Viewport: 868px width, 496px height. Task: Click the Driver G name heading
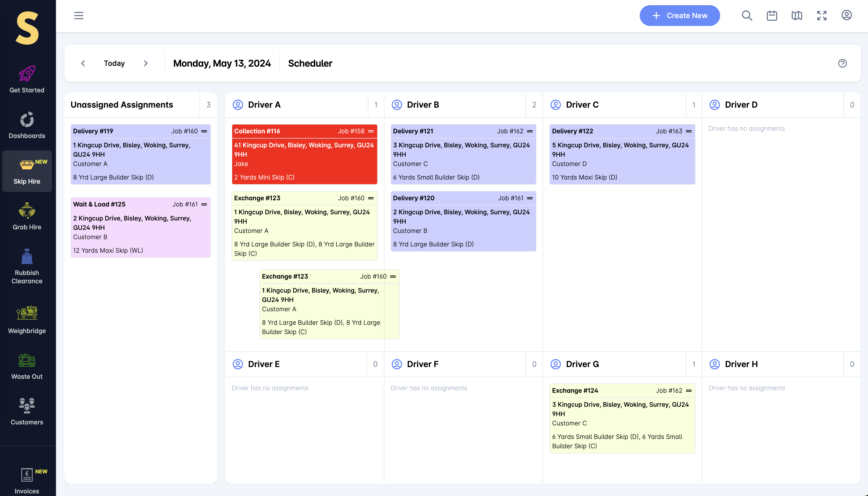(x=582, y=364)
